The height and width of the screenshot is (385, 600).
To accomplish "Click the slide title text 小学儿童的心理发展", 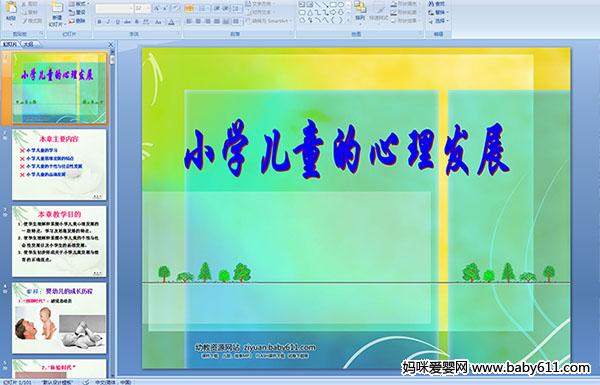I will pyautogui.click(x=347, y=150).
